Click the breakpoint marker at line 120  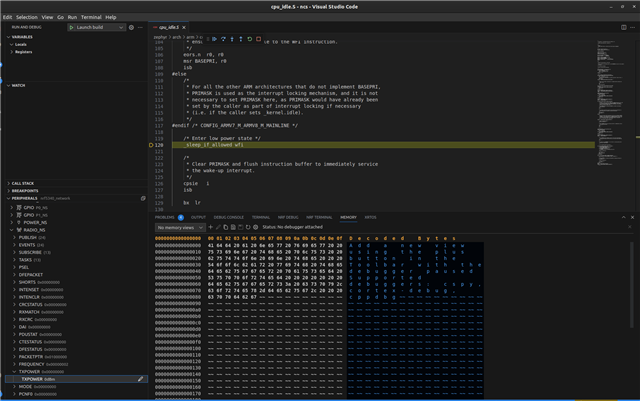tap(151, 145)
